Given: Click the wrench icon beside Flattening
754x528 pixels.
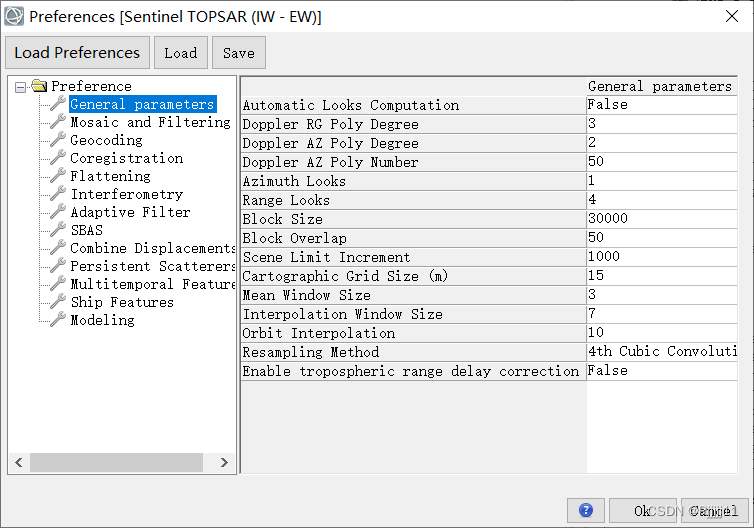Looking at the screenshot, I should (58, 176).
